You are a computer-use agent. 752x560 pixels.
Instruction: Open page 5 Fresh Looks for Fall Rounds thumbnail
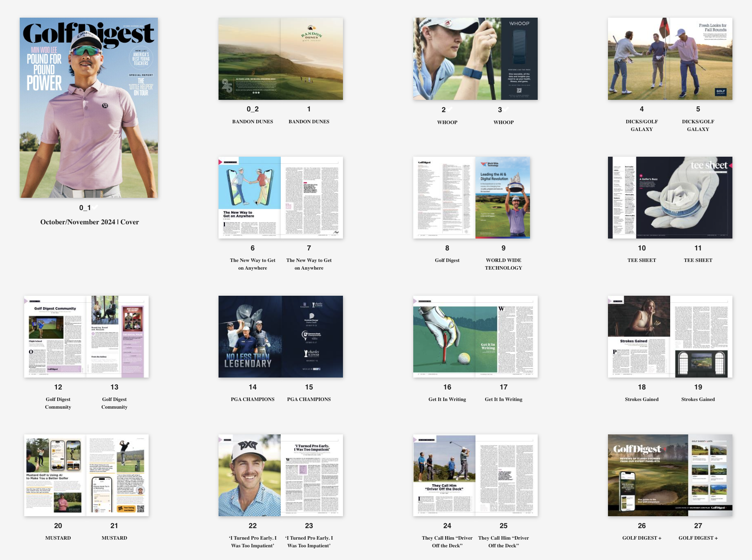click(701, 59)
